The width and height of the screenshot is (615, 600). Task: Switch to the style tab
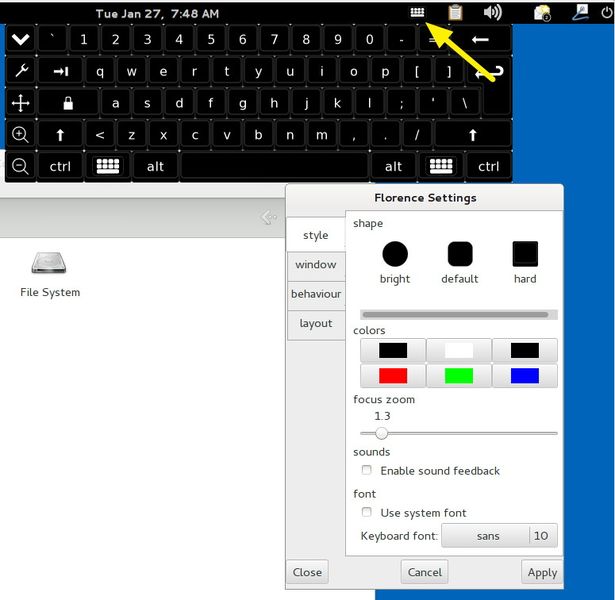tap(316, 235)
